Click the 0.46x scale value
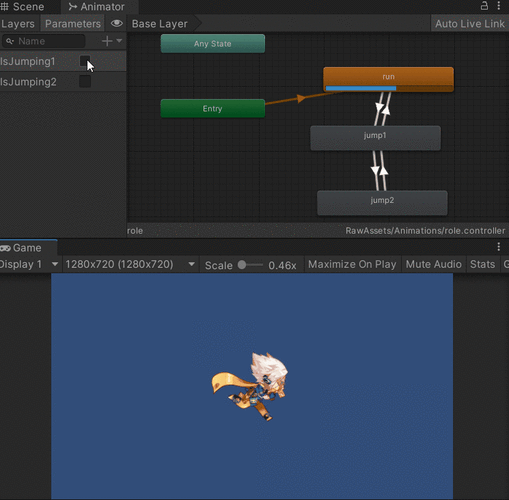 coord(282,265)
